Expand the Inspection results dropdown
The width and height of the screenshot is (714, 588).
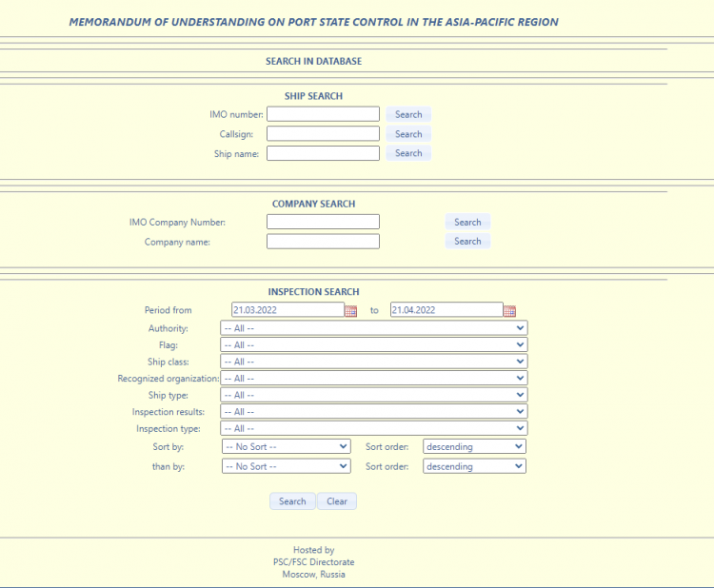point(374,411)
